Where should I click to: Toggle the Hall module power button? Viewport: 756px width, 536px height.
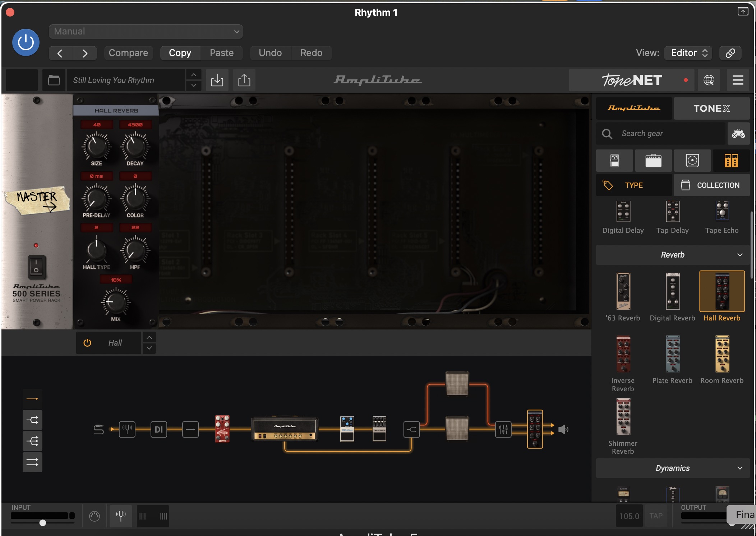87,343
